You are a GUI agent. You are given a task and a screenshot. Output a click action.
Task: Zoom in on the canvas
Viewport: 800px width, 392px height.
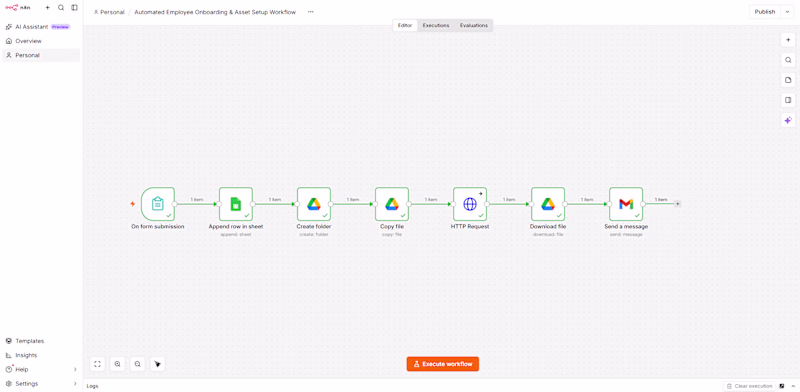click(117, 364)
